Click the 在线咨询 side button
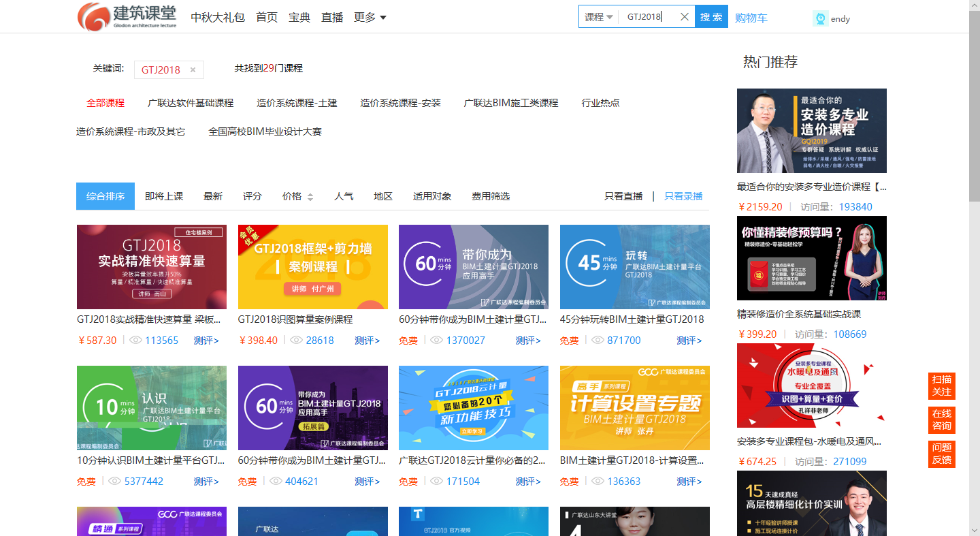 tap(942, 420)
